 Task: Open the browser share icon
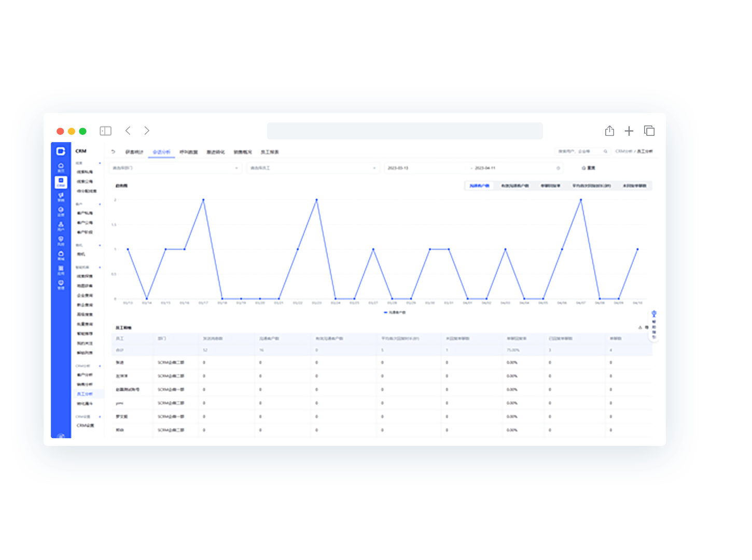click(x=609, y=131)
